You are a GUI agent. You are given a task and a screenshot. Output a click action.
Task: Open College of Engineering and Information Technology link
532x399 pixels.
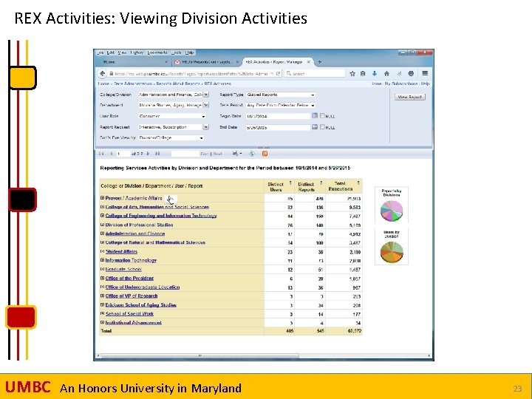161,216
